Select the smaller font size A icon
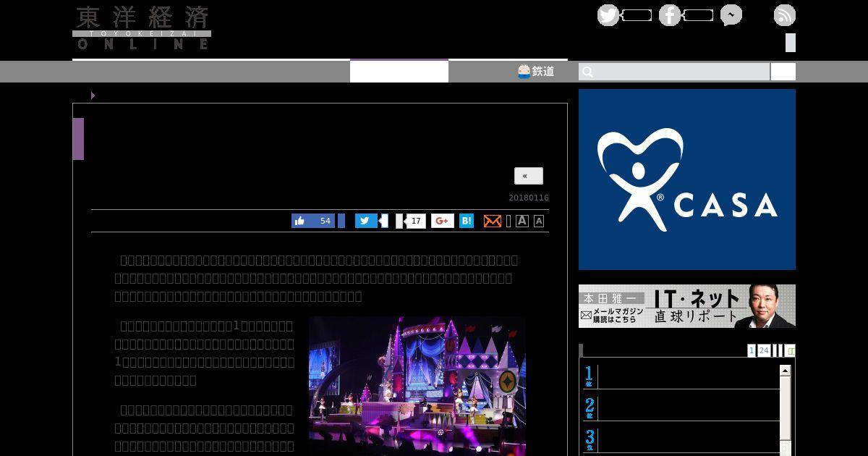Viewport: 868px width, 456px height. (539, 221)
